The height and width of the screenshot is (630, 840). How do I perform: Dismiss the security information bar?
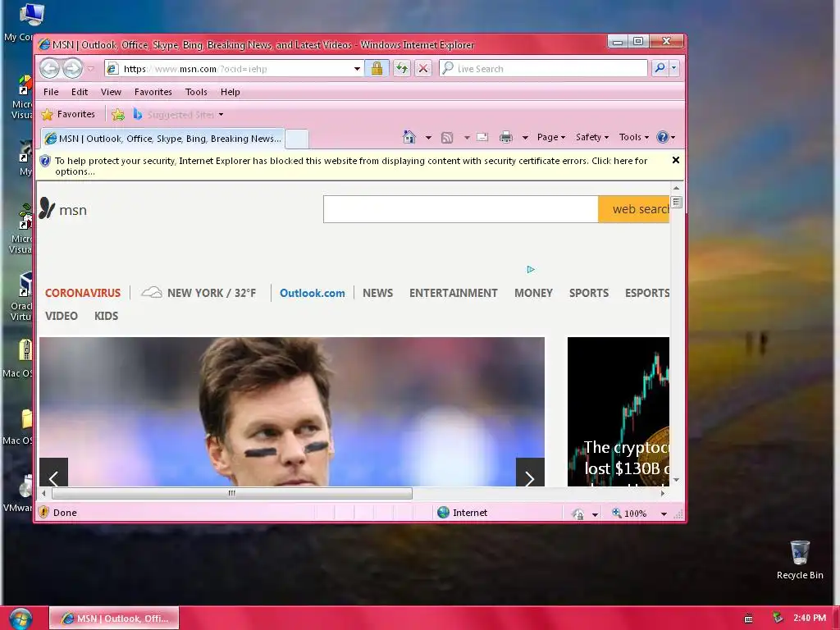coord(676,160)
